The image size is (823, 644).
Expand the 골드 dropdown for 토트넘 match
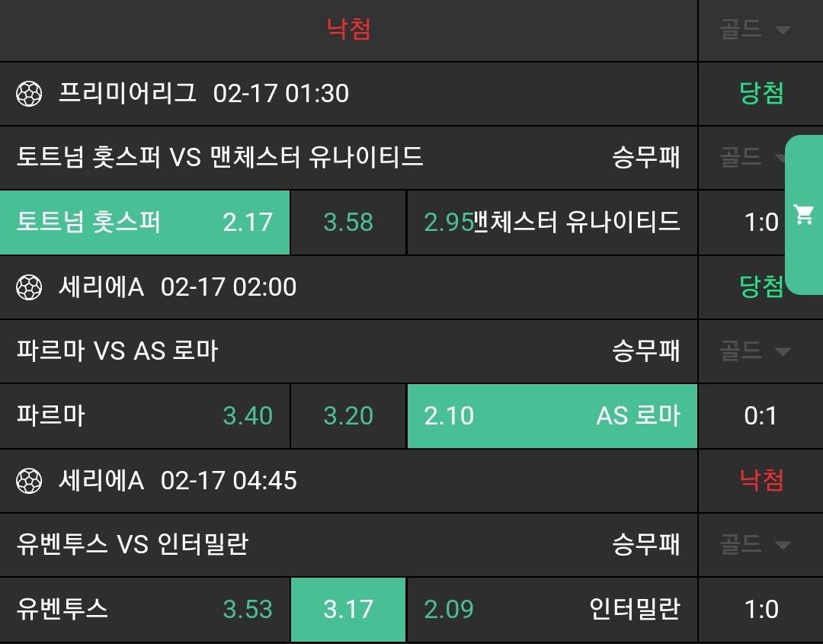pyautogui.click(x=751, y=158)
